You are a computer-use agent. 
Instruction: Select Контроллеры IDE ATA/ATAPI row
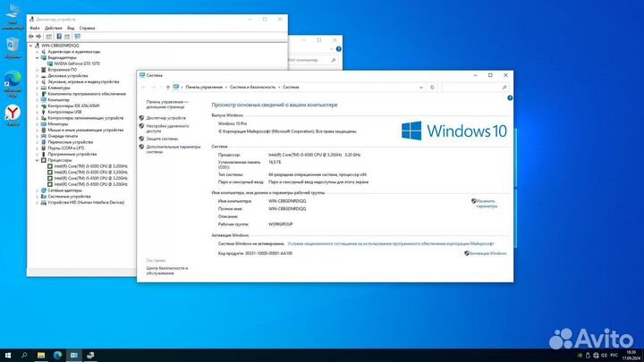pos(73,105)
